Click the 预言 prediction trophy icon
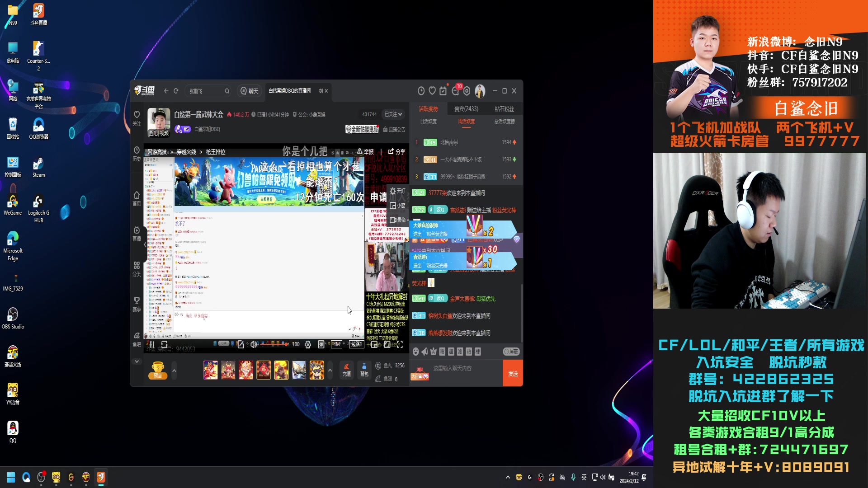This screenshot has height=488, width=868. [158, 370]
